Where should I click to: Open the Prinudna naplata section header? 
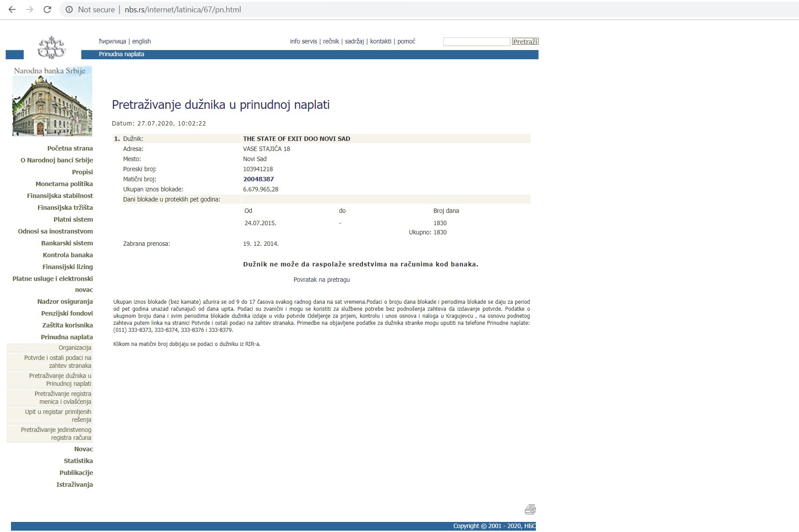(x=121, y=54)
